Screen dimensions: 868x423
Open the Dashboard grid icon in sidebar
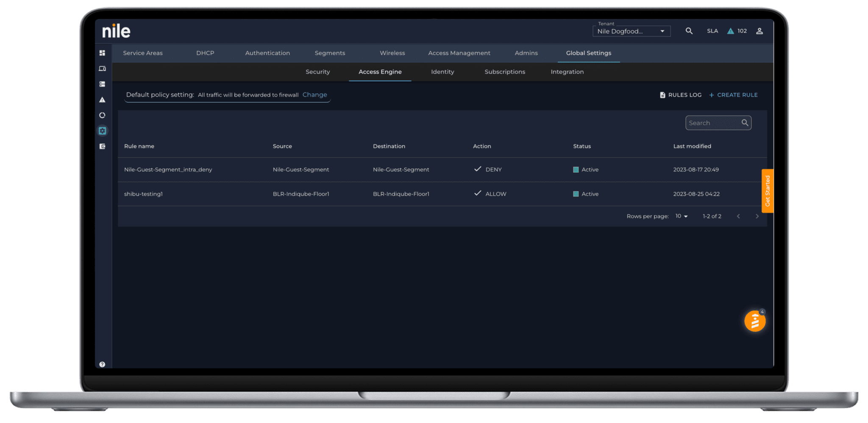(102, 53)
